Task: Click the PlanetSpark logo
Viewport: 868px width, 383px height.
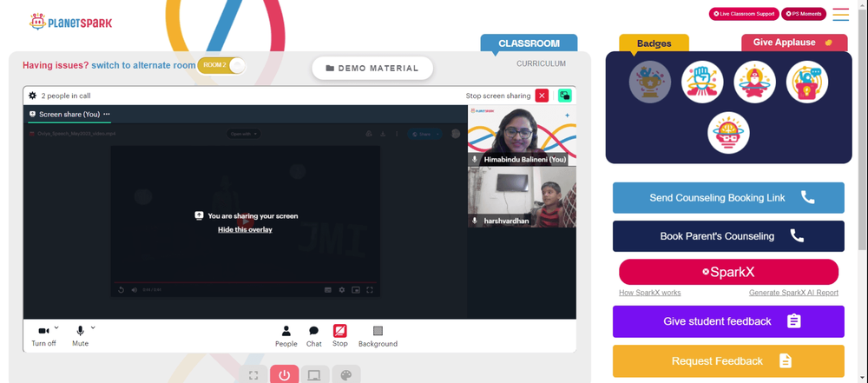Action: coord(71,23)
